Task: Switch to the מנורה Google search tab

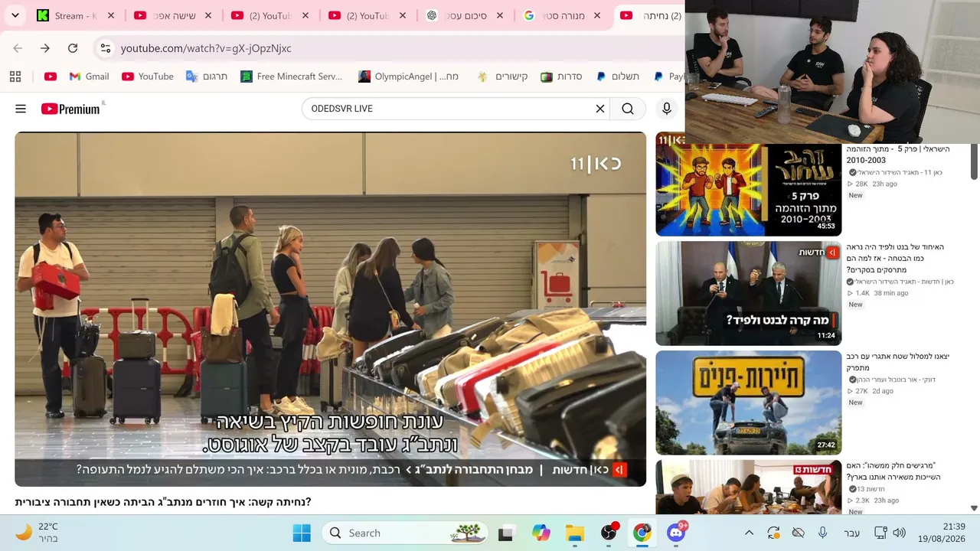Action: tap(563, 15)
